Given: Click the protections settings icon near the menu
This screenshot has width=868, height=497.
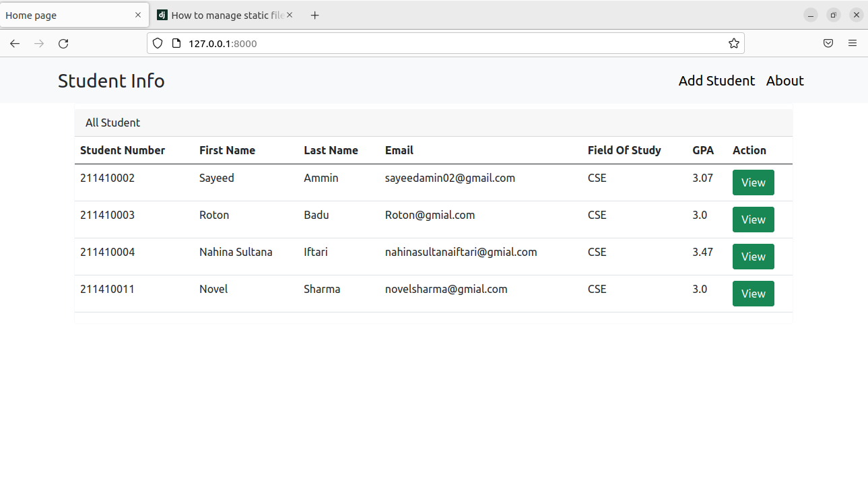Looking at the screenshot, I should (x=828, y=43).
